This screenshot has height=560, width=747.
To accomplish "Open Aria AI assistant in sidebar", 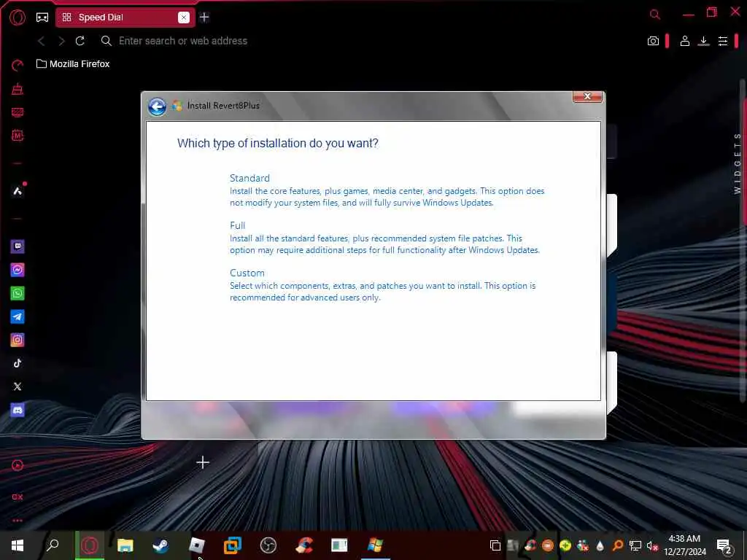I will [18, 191].
